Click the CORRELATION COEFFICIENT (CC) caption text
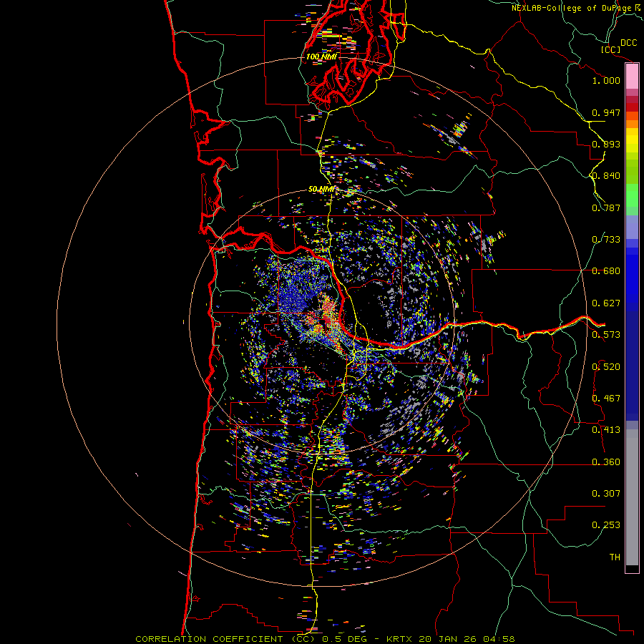The height and width of the screenshot is (644, 644). (x=225, y=639)
